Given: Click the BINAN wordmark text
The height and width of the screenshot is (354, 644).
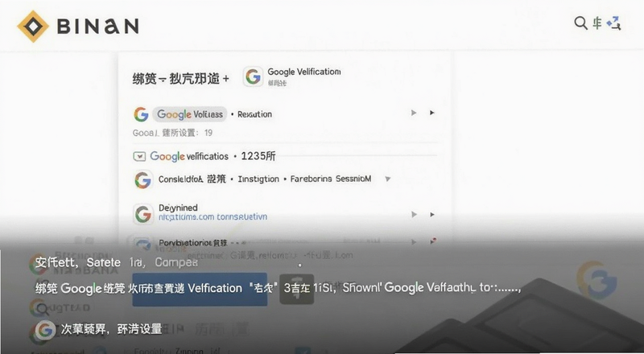Looking at the screenshot, I should [97, 27].
